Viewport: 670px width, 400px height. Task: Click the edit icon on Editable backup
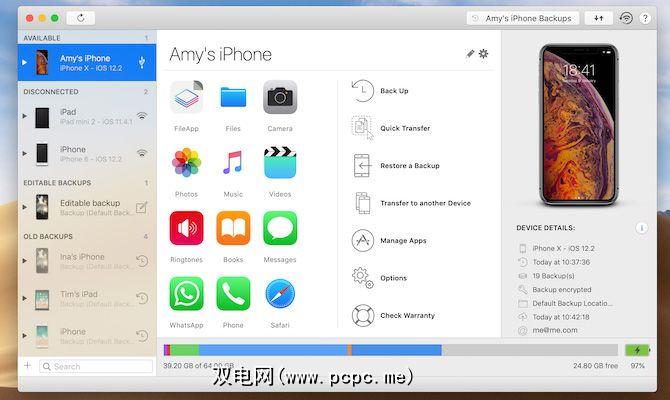[x=141, y=207]
